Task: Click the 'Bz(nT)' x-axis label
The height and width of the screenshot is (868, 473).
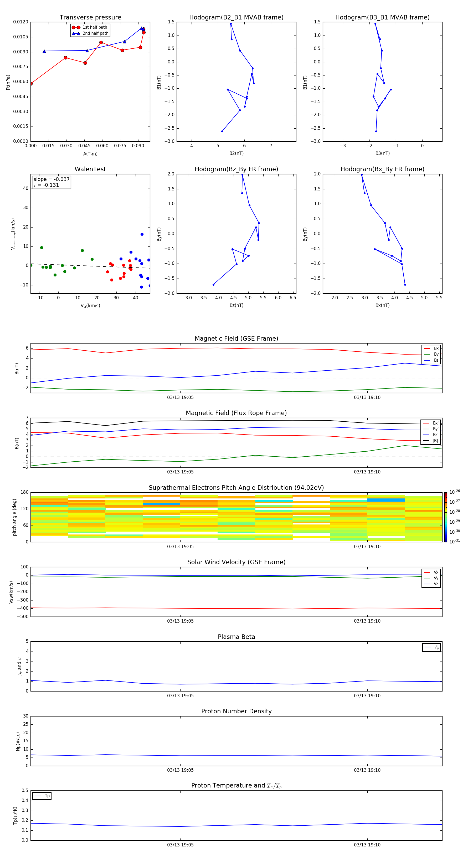Action: (236, 305)
